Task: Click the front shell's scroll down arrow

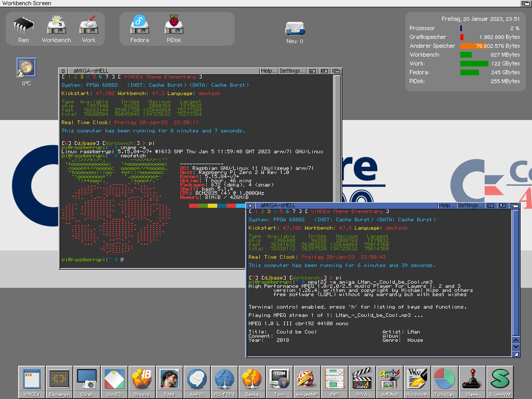Action: click(x=516, y=347)
